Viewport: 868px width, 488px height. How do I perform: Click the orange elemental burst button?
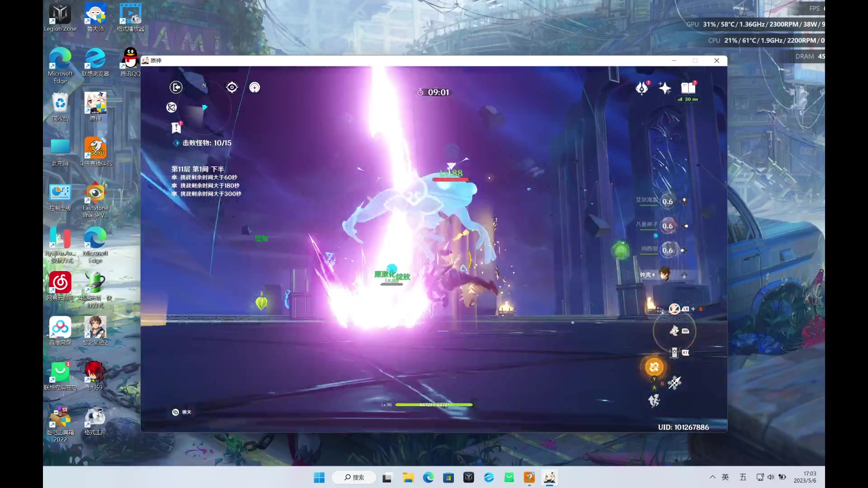coord(654,367)
